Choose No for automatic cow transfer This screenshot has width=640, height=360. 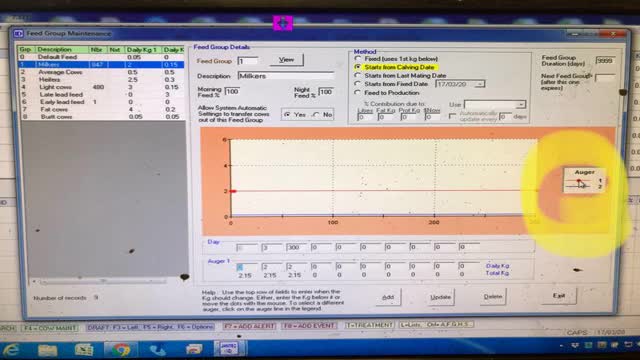(316, 115)
